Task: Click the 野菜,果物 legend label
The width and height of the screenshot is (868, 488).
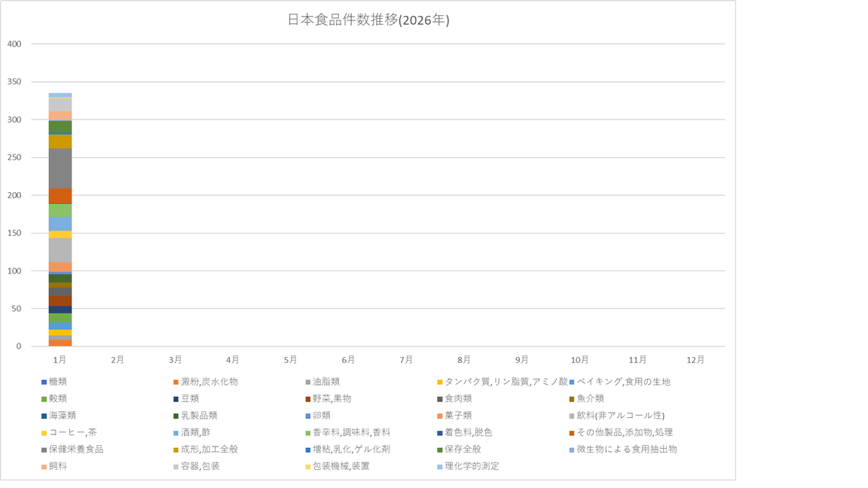Action: coord(332,398)
